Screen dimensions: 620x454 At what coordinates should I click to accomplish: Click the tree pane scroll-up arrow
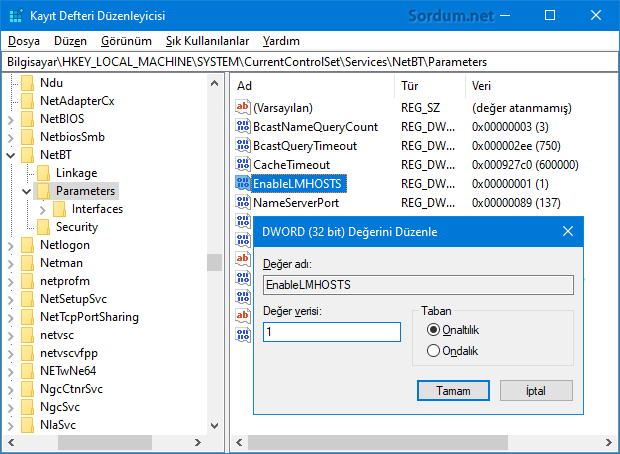(214, 83)
